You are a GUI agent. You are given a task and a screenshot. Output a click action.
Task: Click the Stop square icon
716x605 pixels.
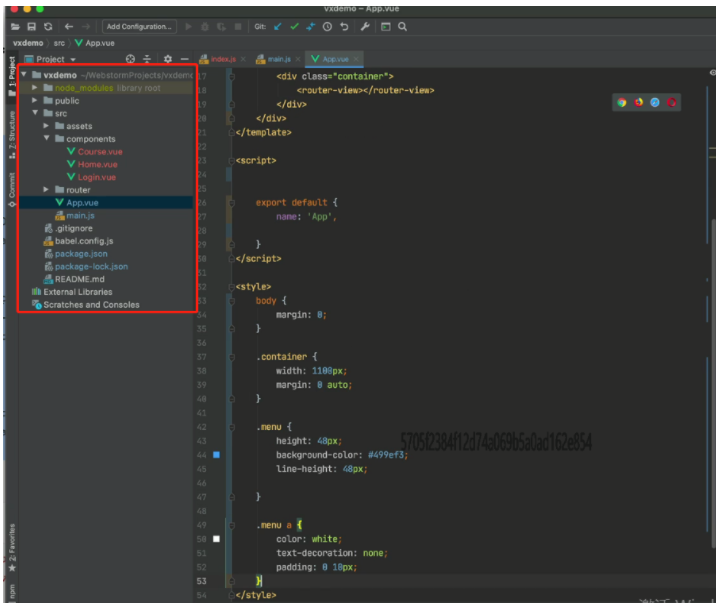pyautogui.click(x=238, y=26)
